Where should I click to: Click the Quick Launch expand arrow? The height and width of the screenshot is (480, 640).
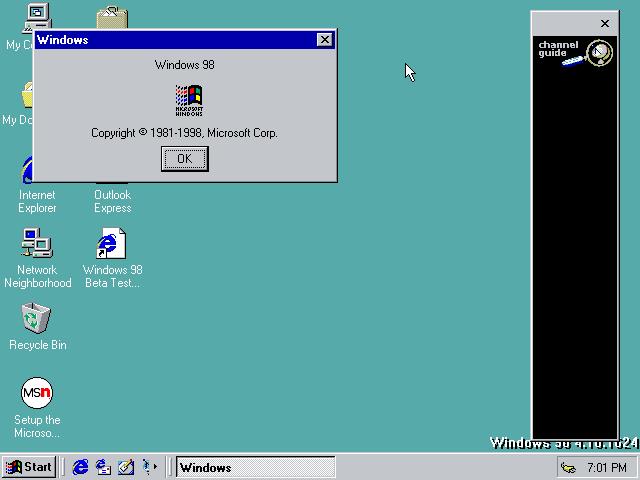tap(156, 467)
